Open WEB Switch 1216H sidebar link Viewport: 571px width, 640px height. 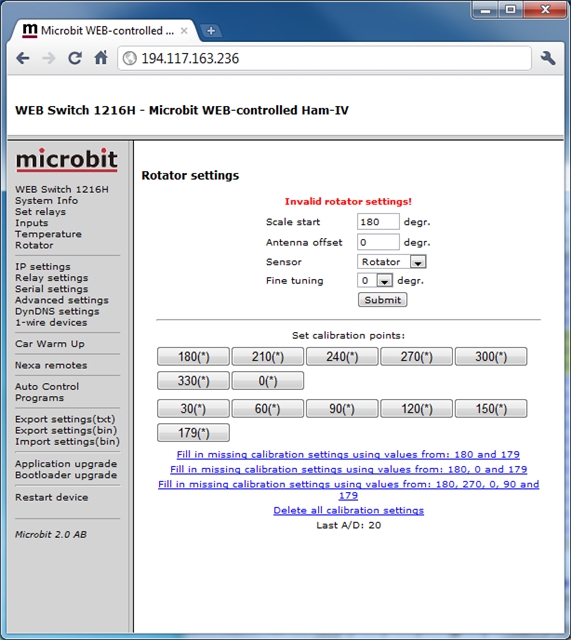point(62,189)
